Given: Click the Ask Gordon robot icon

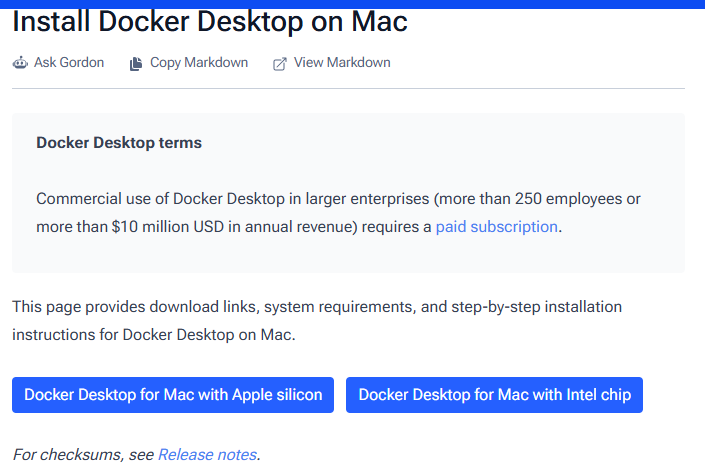Looking at the screenshot, I should tap(20, 63).
